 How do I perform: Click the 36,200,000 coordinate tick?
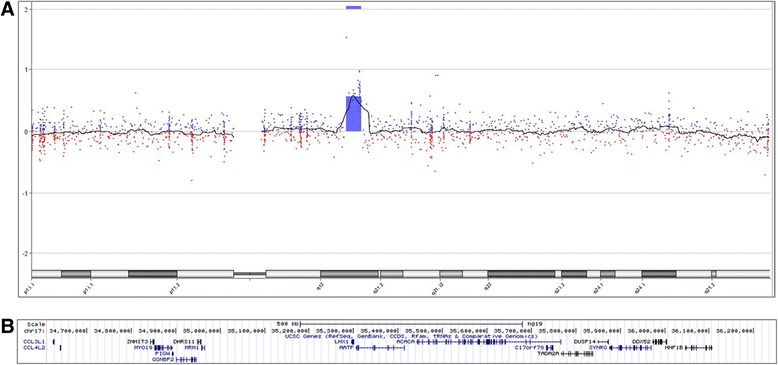[x=735, y=330]
